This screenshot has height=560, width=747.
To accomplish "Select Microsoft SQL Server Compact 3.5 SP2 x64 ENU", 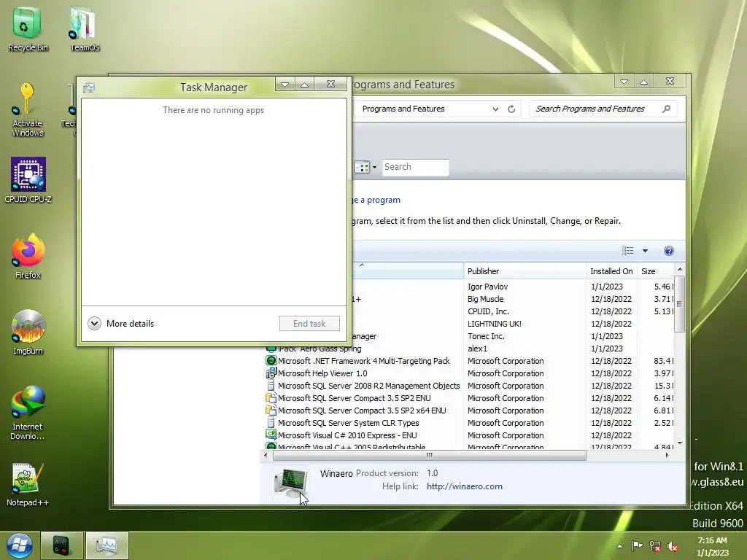I will [362, 411].
